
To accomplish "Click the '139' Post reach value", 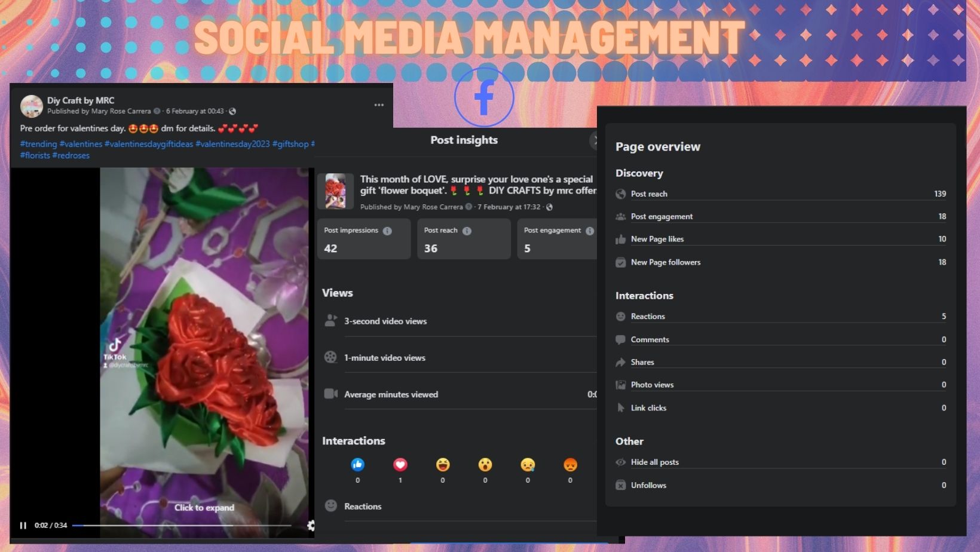I will pyautogui.click(x=940, y=194).
